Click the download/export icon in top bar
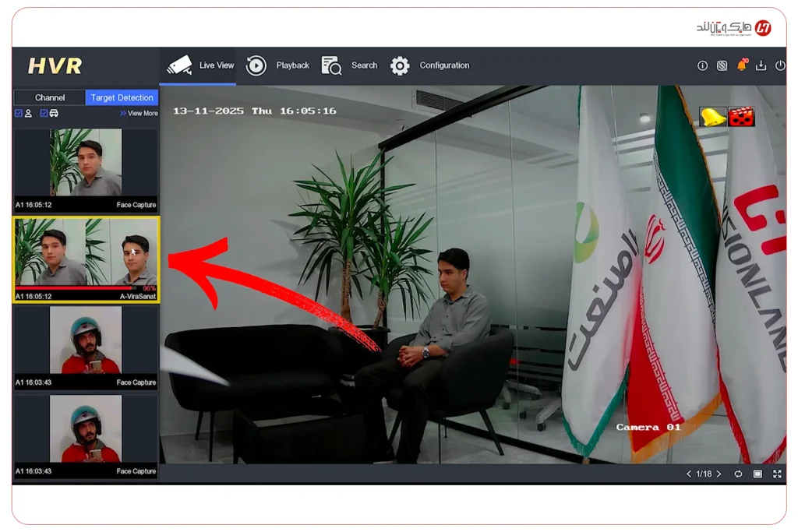This screenshot has width=798, height=532. click(x=761, y=65)
